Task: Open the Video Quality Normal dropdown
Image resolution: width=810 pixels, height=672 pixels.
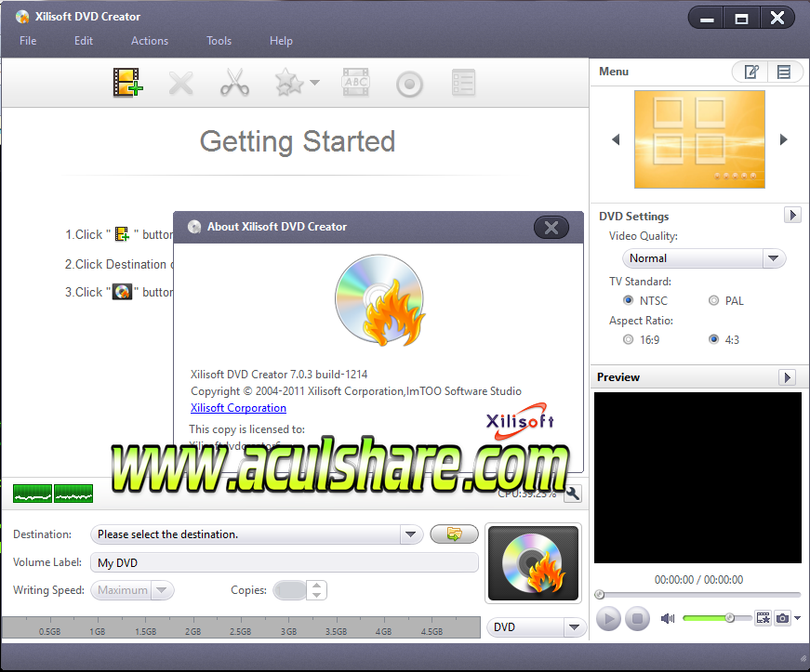Action: [x=704, y=258]
